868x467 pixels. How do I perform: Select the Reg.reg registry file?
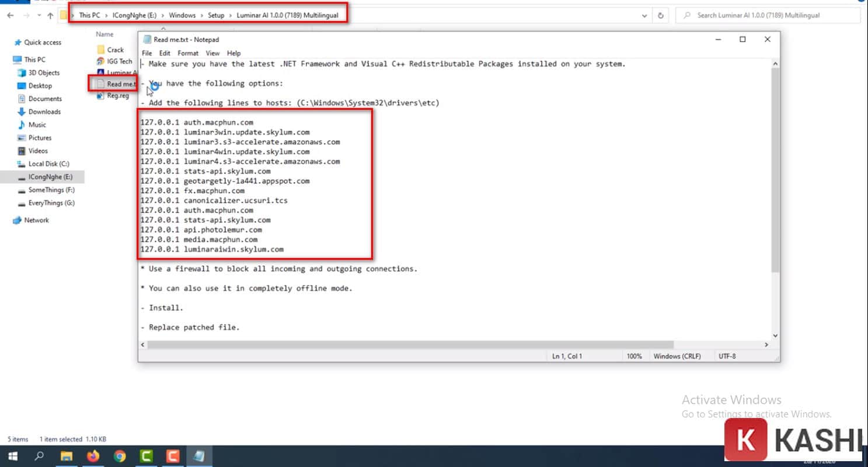(113, 96)
